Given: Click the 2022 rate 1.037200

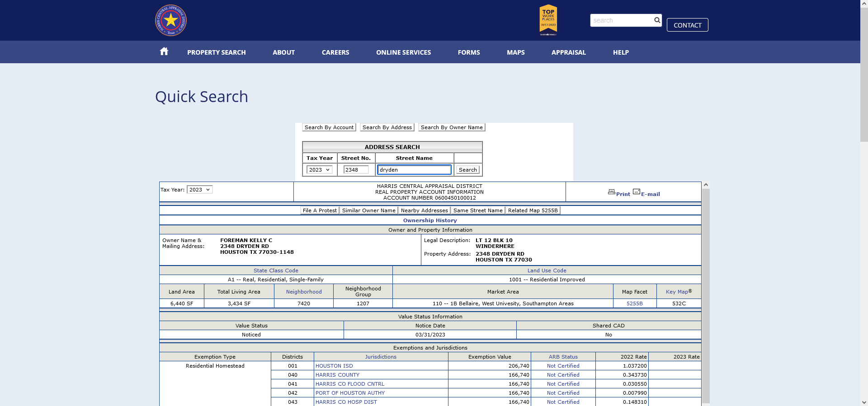Looking at the screenshot, I should [x=635, y=366].
